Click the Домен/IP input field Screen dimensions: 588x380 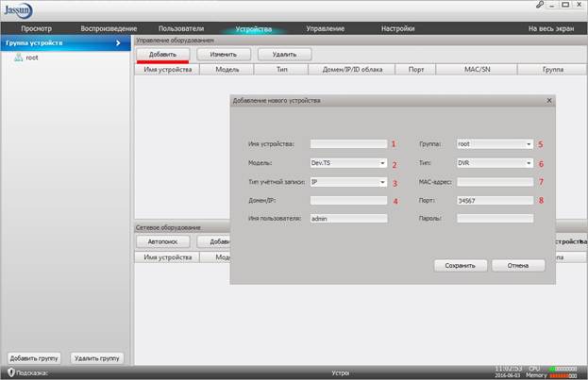click(348, 201)
